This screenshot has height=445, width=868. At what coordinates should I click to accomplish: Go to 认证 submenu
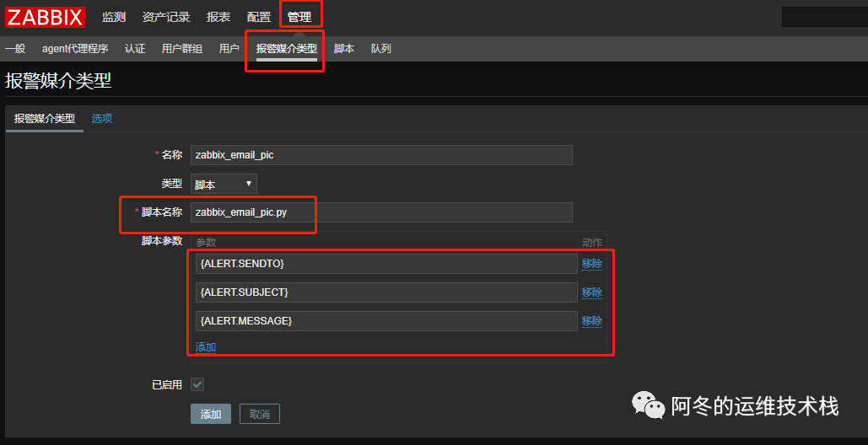tap(134, 49)
